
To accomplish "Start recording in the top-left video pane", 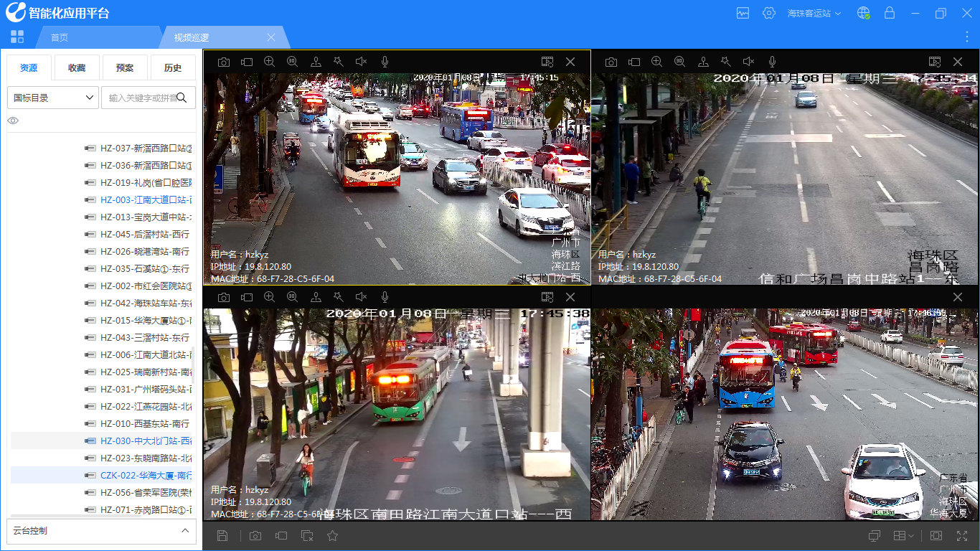I will tap(247, 62).
